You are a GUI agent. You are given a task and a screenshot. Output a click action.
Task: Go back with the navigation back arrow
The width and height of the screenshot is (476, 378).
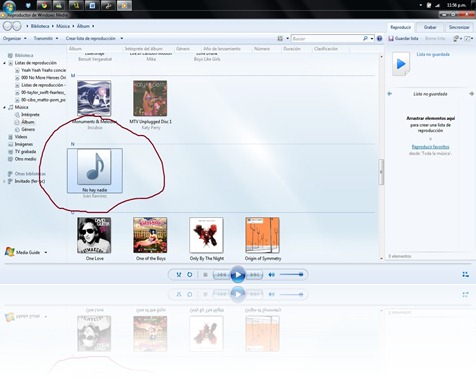[x=7, y=26]
